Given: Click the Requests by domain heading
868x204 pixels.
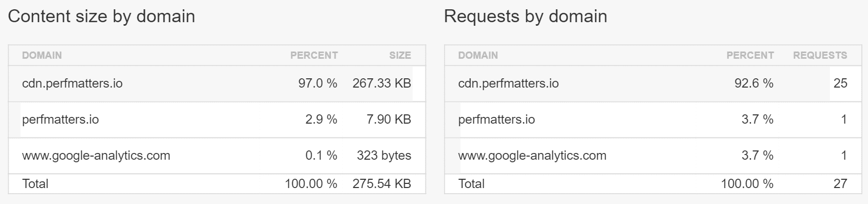Looking at the screenshot, I should (x=526, y=16).
